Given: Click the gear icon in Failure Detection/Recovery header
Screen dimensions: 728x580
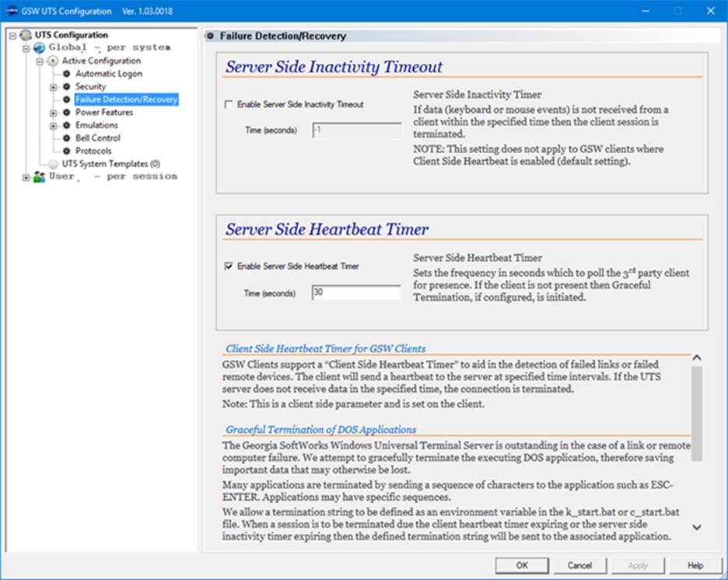Looking at the screenshot, I should [x=210, y=36].
